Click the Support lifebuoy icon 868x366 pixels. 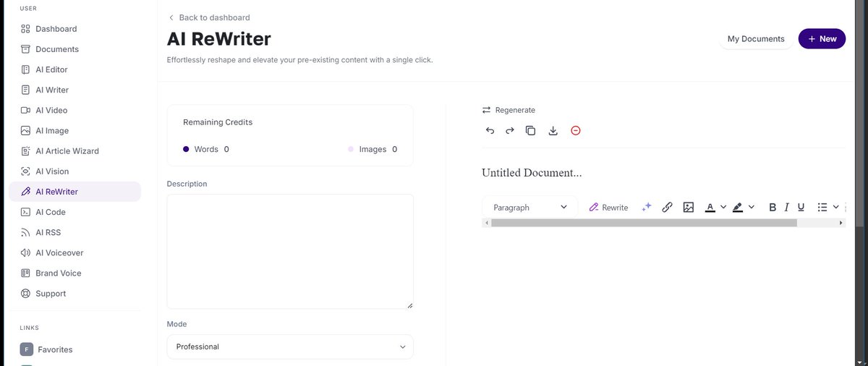pyautogui.click(x=25, y=294)
